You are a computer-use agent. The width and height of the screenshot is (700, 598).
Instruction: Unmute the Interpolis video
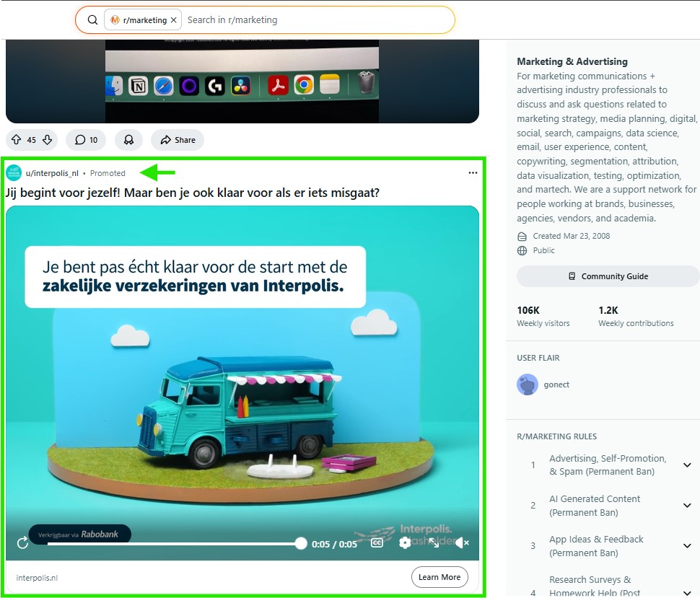460,542
